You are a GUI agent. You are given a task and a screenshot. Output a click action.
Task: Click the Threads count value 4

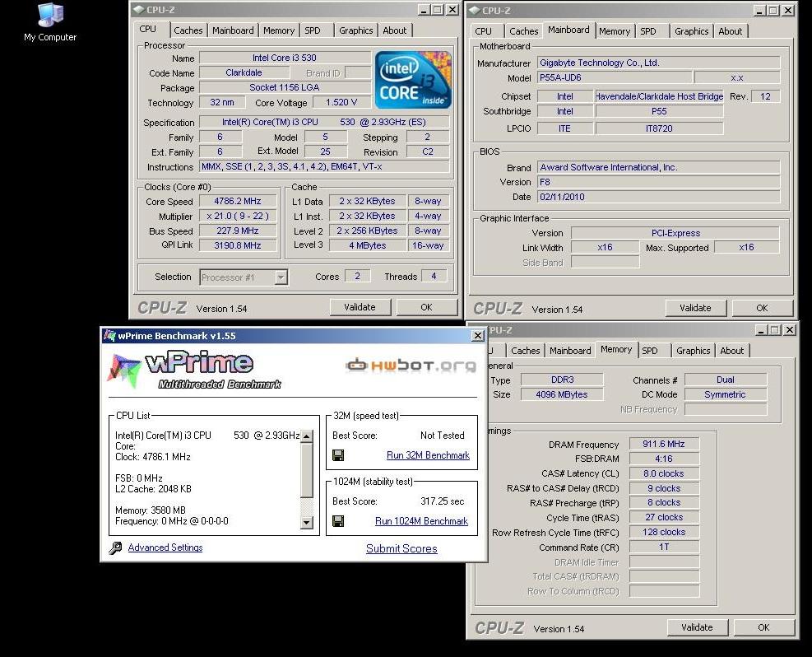pos(434,276)
